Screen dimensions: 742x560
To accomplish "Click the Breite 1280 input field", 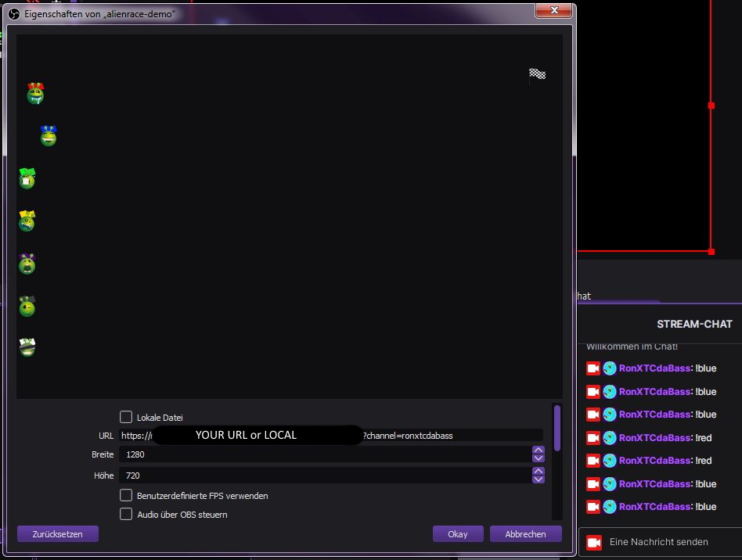I will pyautogui.click(x=325, y=454).
